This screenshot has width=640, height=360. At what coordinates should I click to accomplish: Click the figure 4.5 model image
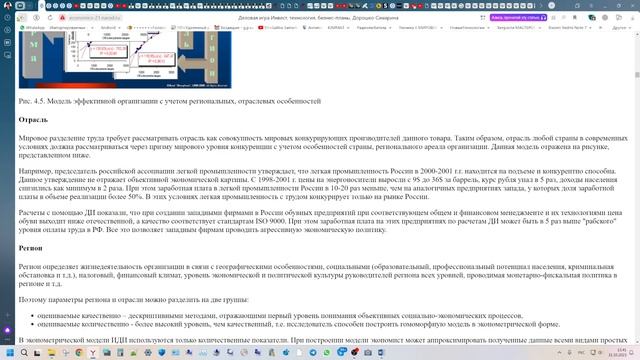pyautogui.click(x=125, y=60)
